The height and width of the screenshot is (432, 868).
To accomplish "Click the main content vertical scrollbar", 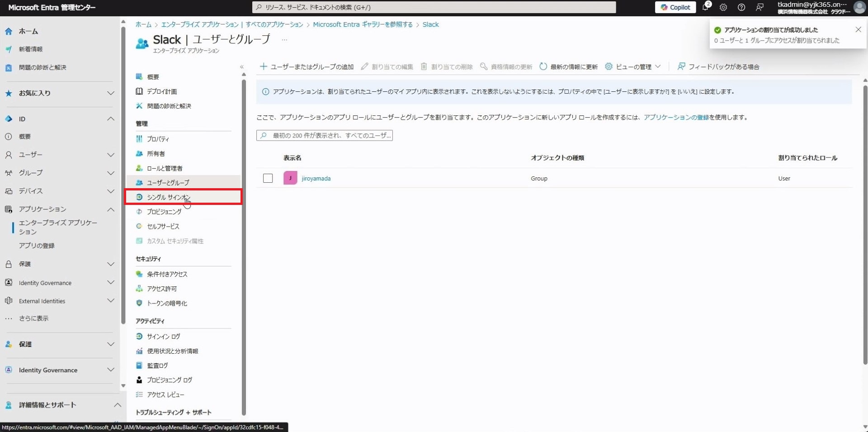I will 865,224.
